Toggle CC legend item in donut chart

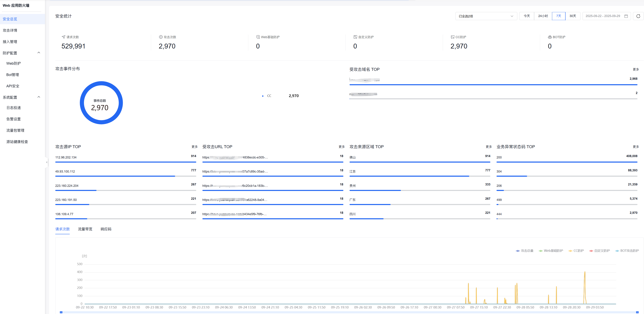(x=267, y=96)
